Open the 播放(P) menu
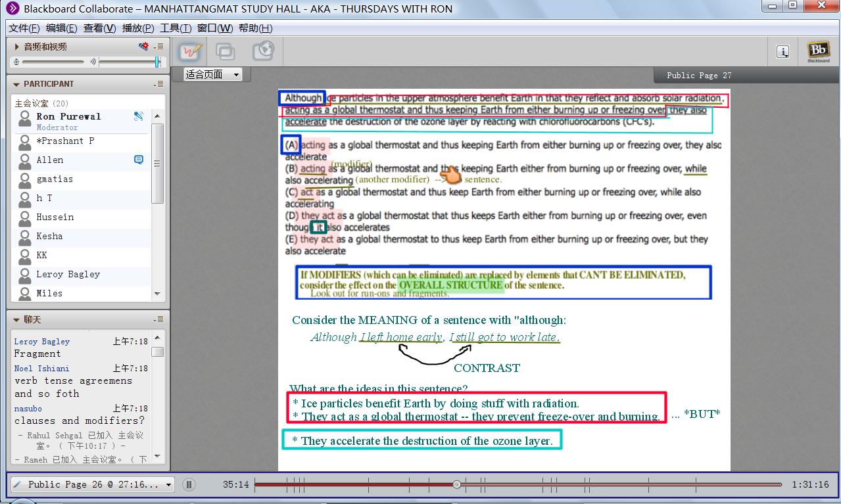 click(x=138, y=28)
